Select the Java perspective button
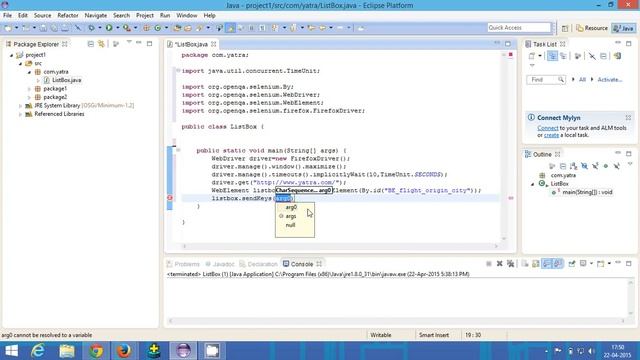Screen dimensions: 640x360 [x=624, y=28]
